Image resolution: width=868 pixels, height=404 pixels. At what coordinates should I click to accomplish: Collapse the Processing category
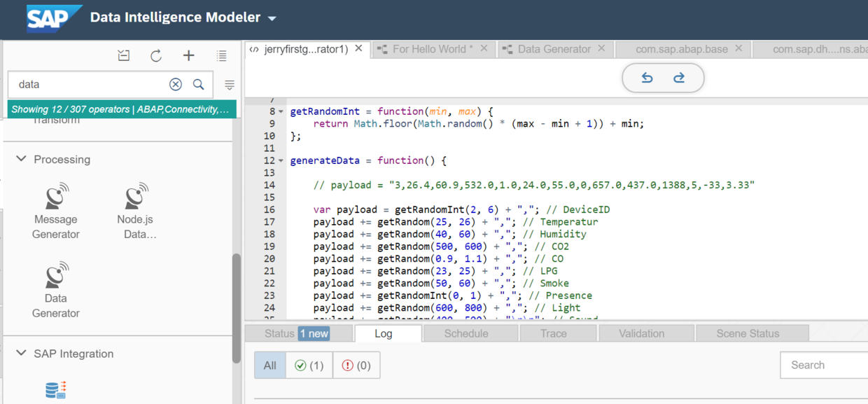tap(21, 159)
